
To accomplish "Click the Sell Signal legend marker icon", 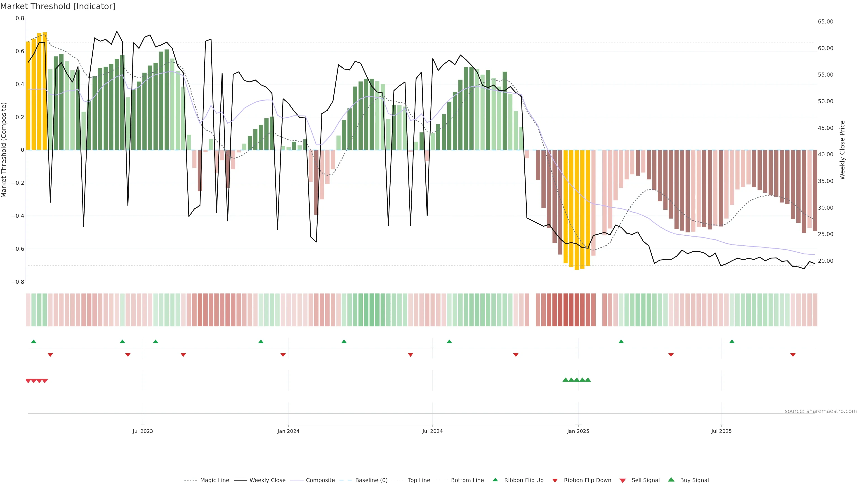I will (x=622, y=481).
